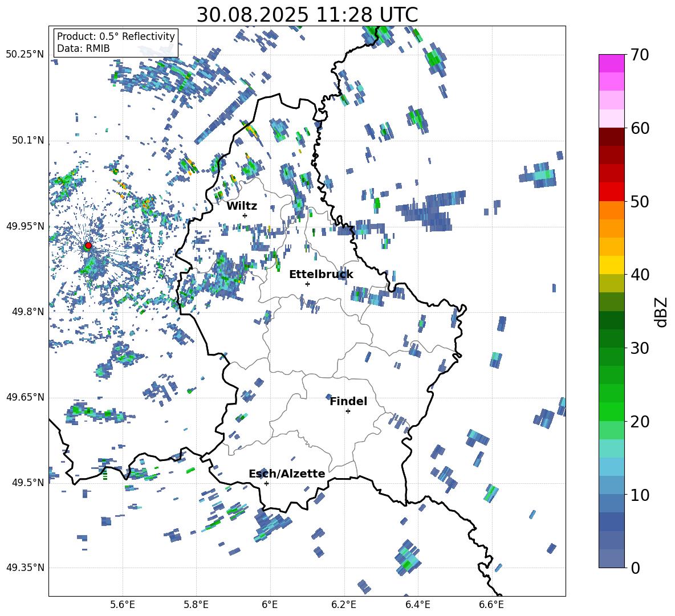Click the '5.6°E' longitude label

123,605
